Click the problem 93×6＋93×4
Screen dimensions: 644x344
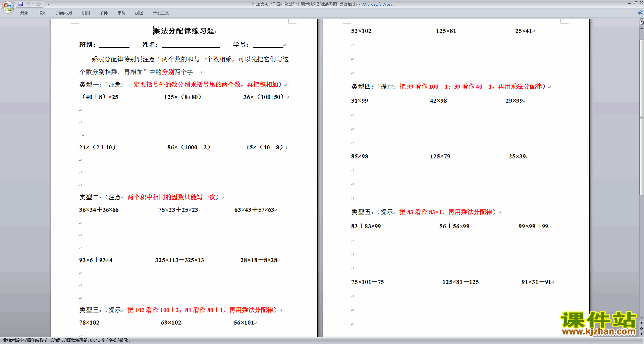tap(96, 260)
